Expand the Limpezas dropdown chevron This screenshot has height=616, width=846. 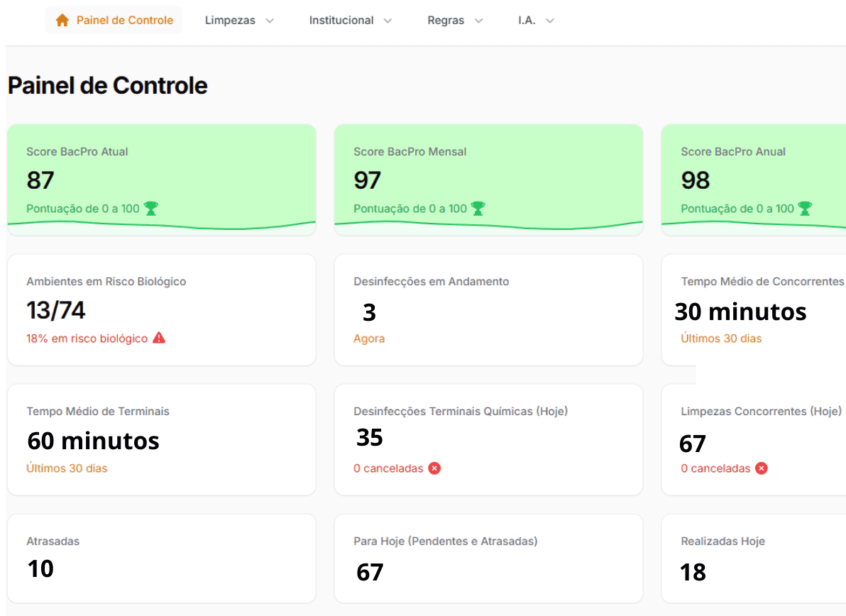tap(270, 21)
